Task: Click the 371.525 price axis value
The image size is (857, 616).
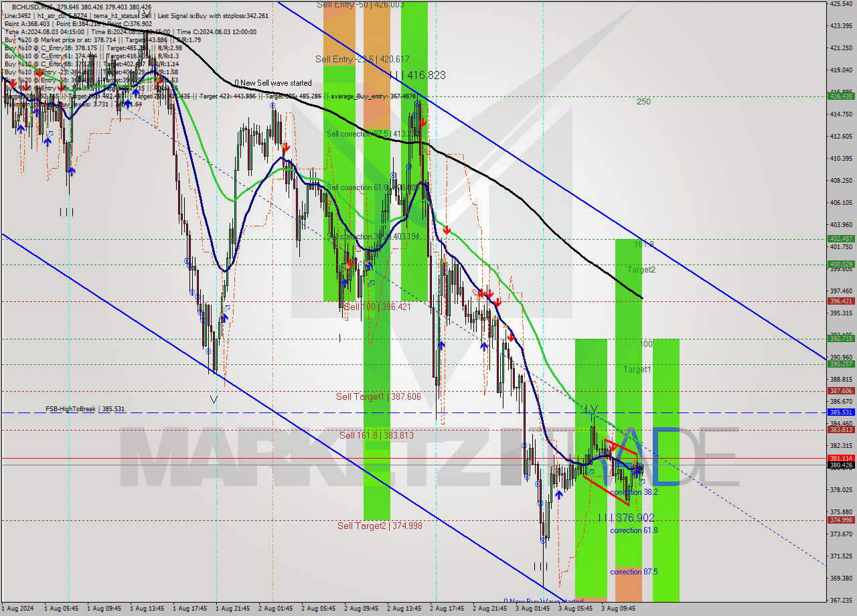Action: (x=841, y=556)
